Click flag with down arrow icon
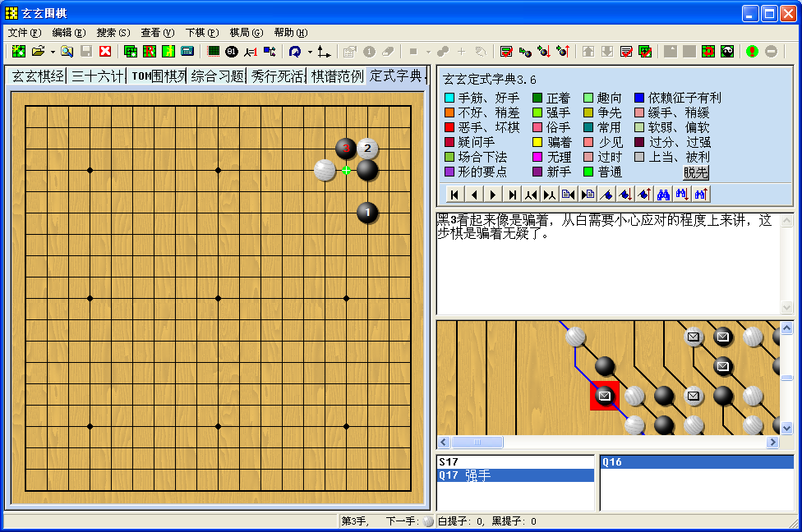 click(625, 195)
